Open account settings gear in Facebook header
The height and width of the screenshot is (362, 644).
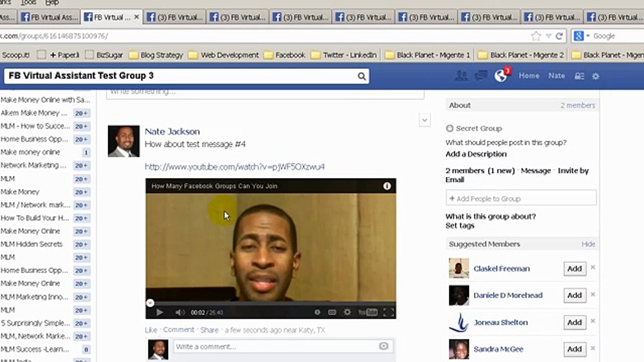click(596, 76)
